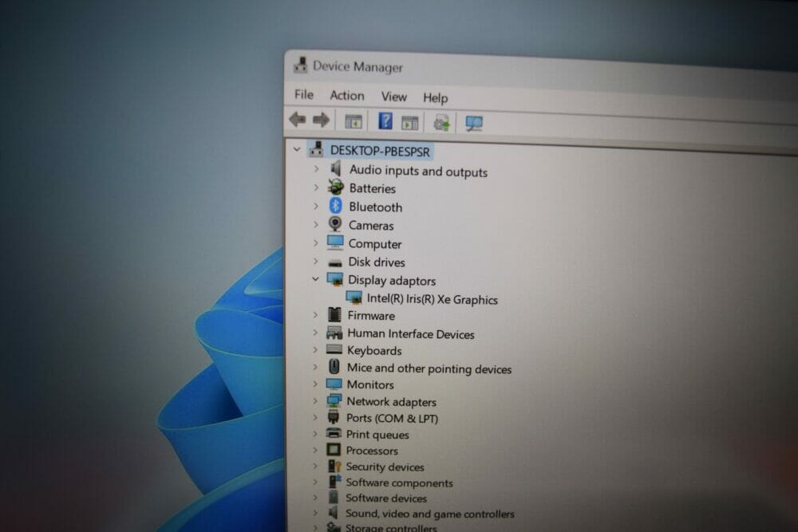The width and height of the screenshot is (798, 532).
Task: Expand the Sound, video and game controllers chevron
Action: pos(314,513)
